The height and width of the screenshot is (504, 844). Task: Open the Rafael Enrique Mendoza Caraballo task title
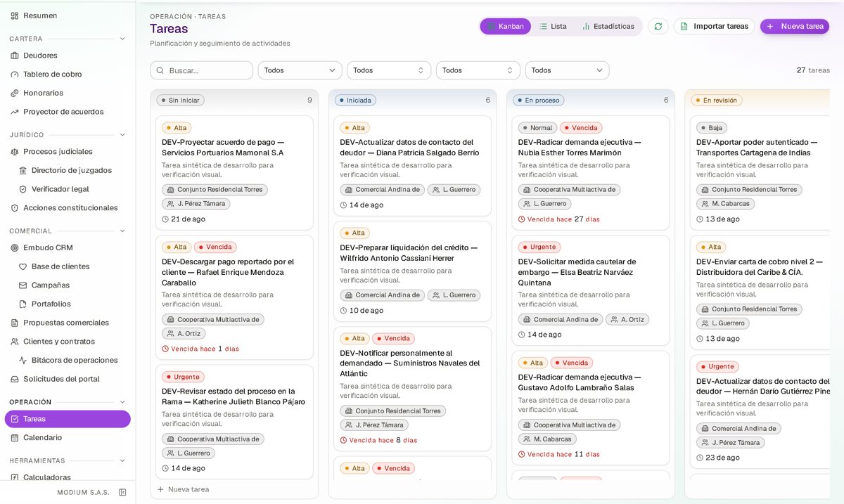228,272
